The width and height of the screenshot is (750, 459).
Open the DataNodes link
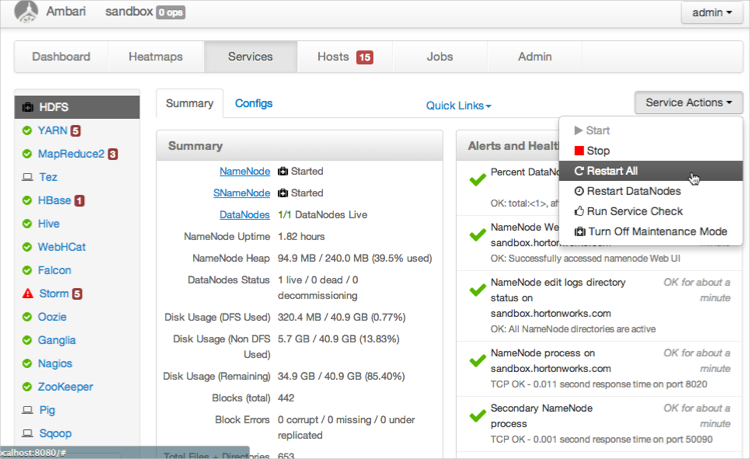(x=243, y=215)
